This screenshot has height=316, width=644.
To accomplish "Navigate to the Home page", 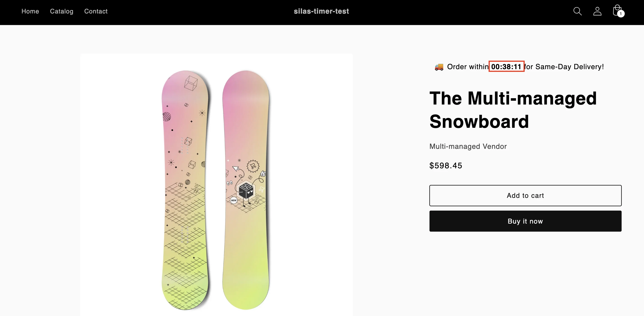I will coord(30,11).
